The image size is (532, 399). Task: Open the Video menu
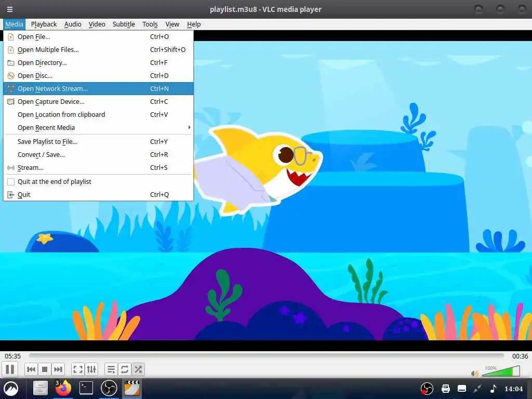click(x=97, y=24)
